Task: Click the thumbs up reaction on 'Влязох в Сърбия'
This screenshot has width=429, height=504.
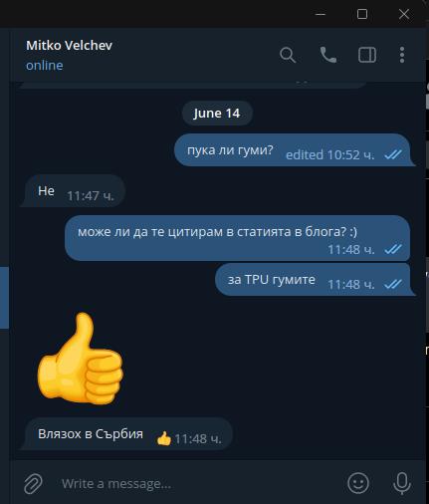Action: click(x=164, y=438)
